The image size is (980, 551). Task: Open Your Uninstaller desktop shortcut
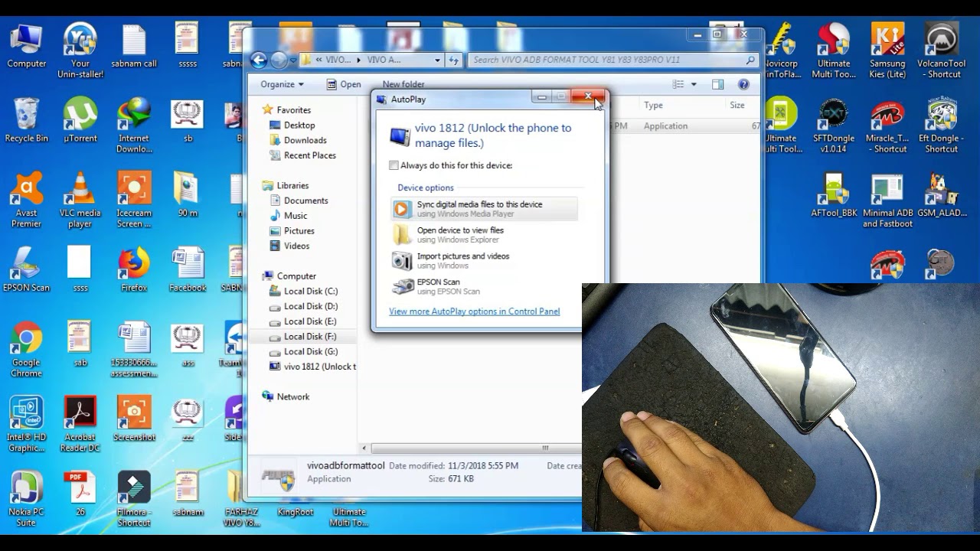click(80, 51)
